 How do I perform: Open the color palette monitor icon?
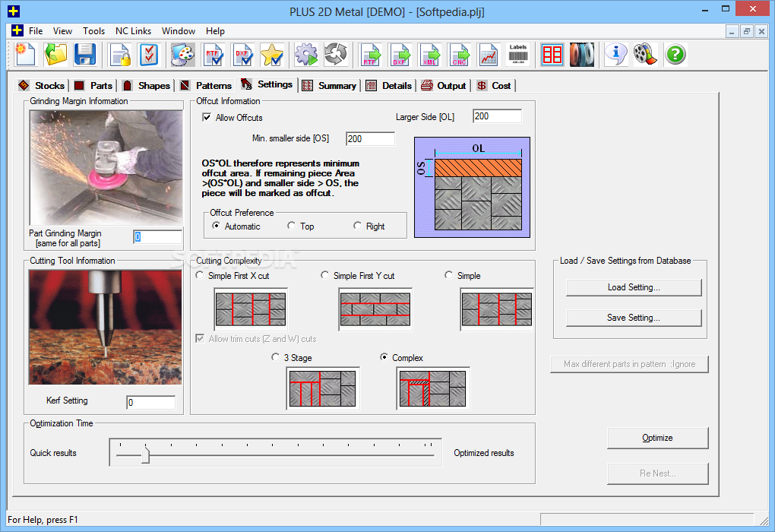click(x=183, y=55)
